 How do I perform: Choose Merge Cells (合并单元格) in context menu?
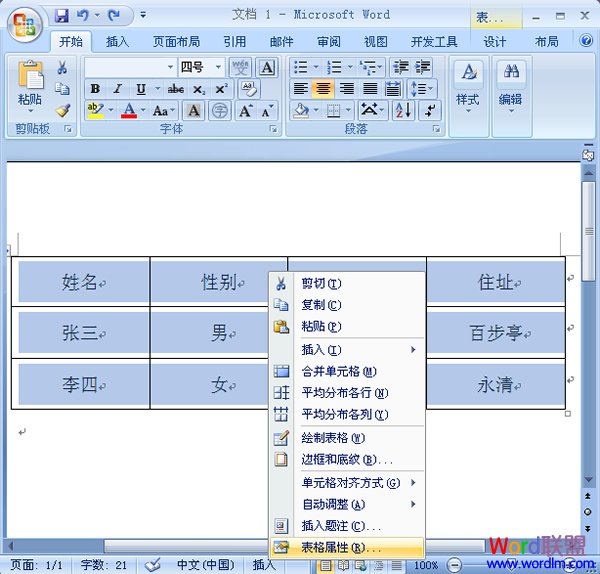(x=347, y=371)
